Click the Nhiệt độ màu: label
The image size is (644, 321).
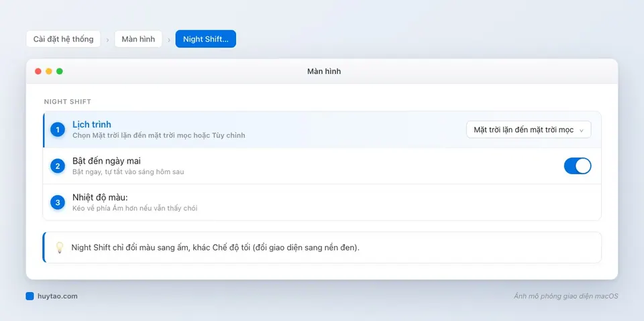pyautogui.click(x=100, y=198)
